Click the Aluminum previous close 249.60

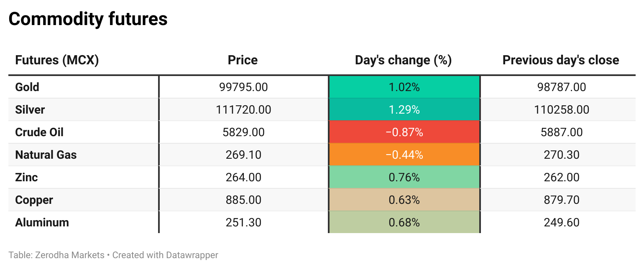click(x=562, y=223)
